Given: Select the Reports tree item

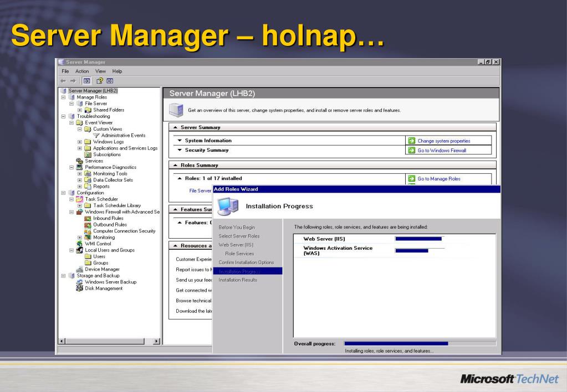Looking at the screenshot, I should (101, 187).
